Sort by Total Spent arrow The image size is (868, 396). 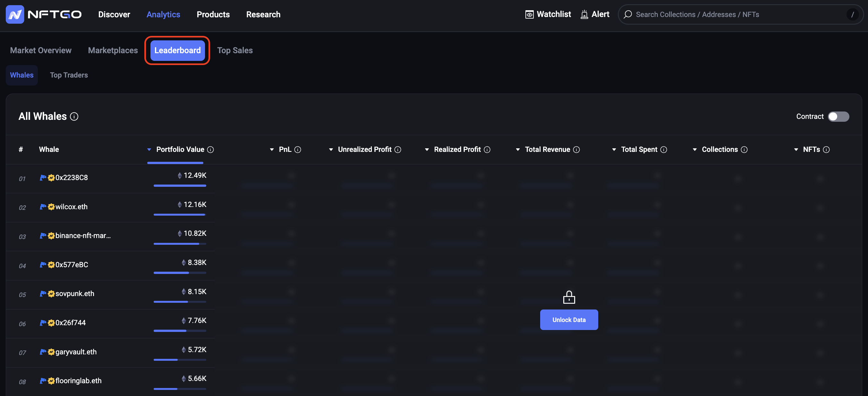tap(614, 150)
